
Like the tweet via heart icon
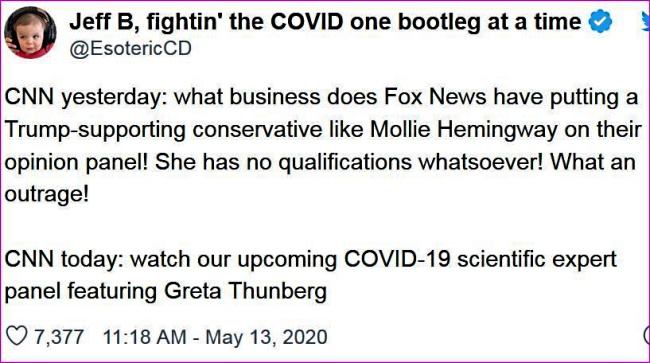(17, 336)
